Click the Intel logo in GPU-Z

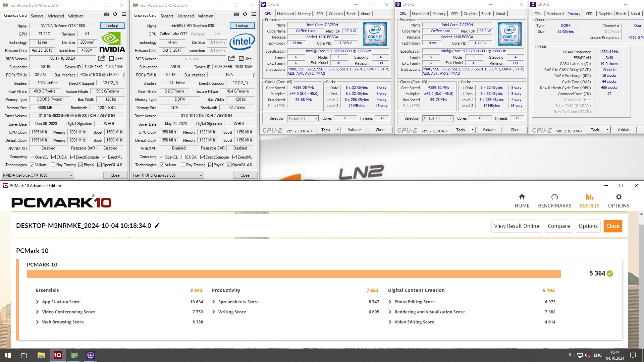coord(242,42)
